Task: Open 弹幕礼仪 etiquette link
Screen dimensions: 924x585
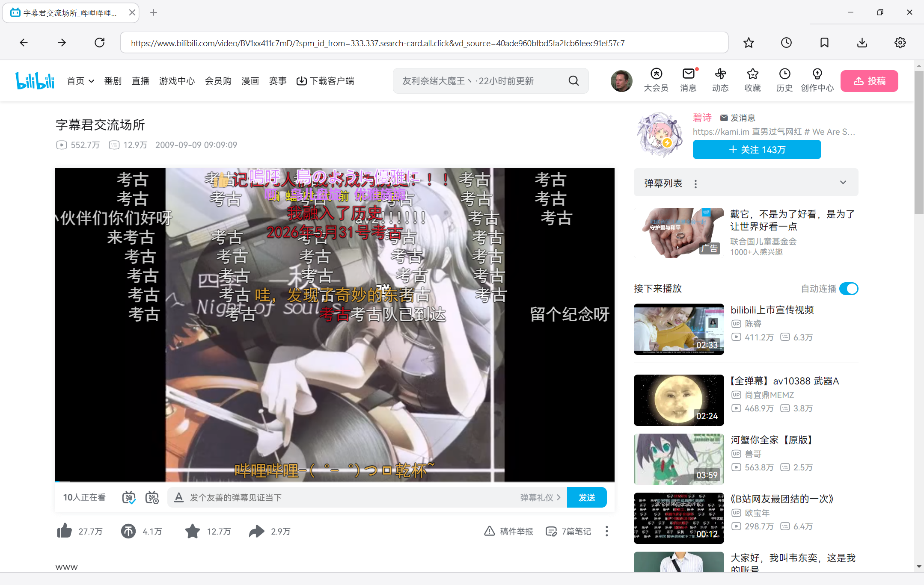Action: pos(540,497)
